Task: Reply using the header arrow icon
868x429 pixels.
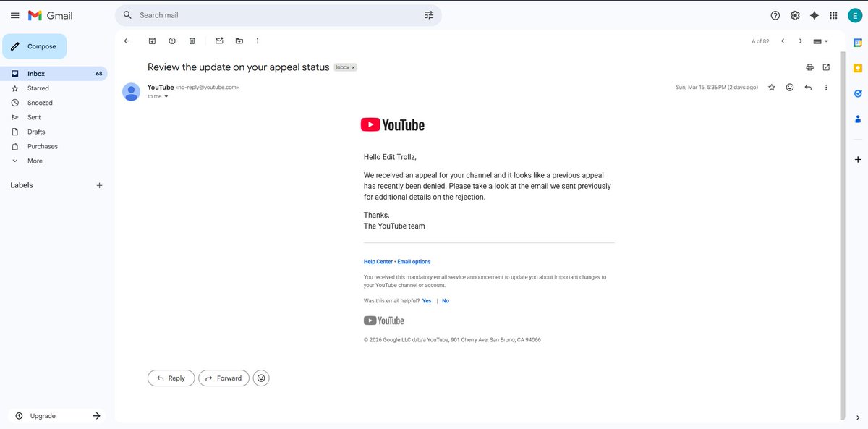Action: coord(808,88)
